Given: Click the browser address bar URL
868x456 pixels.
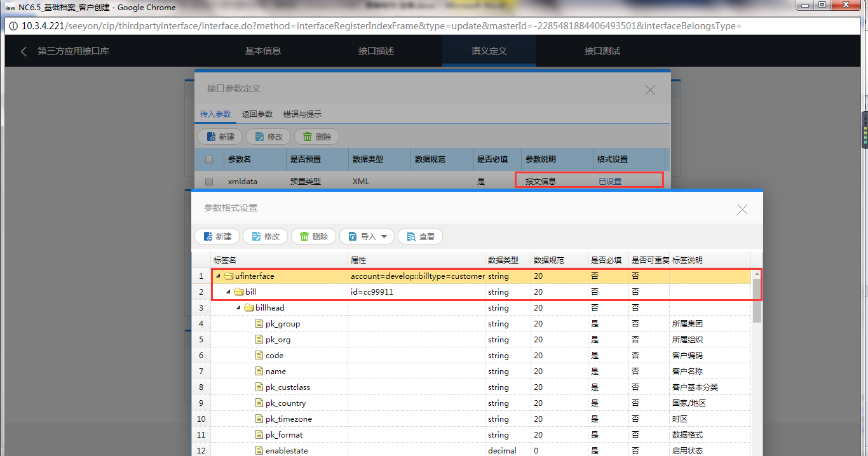Looking at the screenshot, I should (x=381, y=26).
